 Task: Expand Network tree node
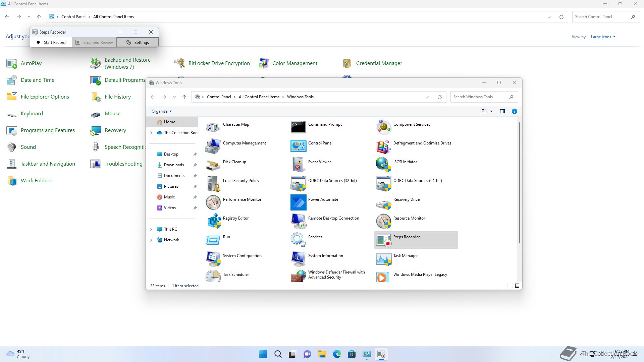pos(151,240)
